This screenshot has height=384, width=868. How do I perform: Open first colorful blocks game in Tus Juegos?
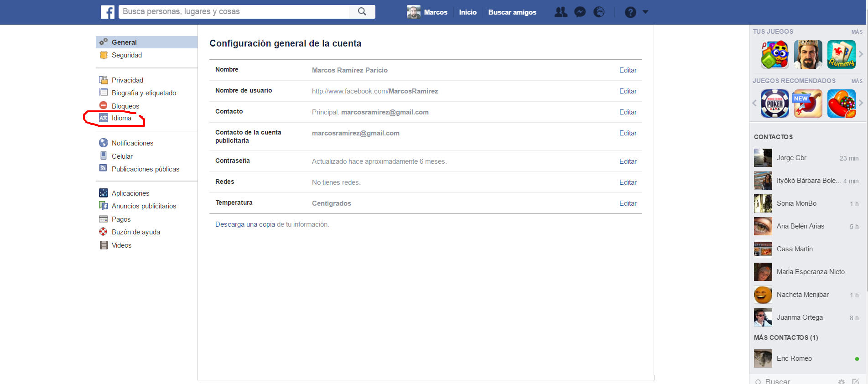pyautogui.click(x=774, y=54)
